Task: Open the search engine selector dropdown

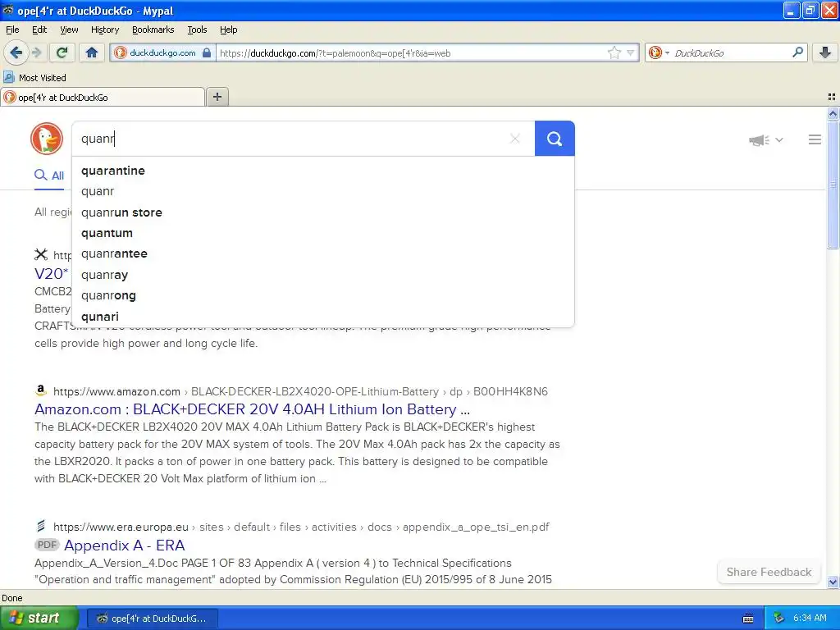Action: pos(659,52)
